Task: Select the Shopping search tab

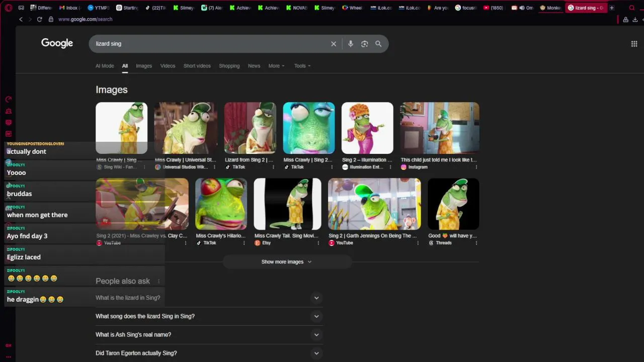Action: point(229,66)
